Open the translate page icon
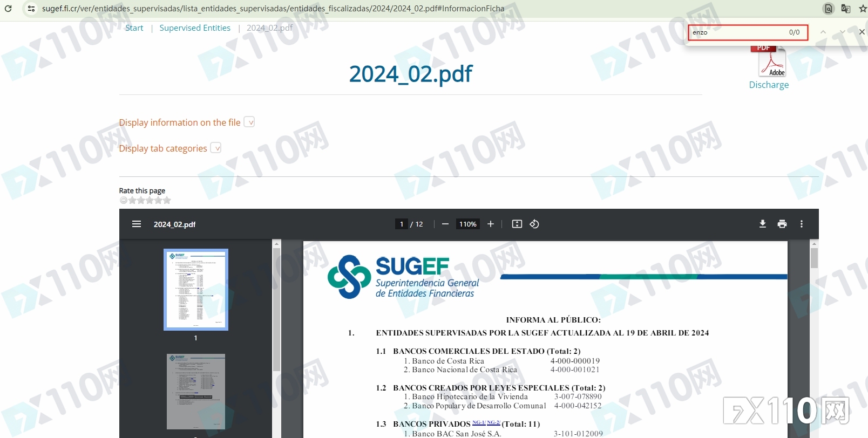 (846, 9)
